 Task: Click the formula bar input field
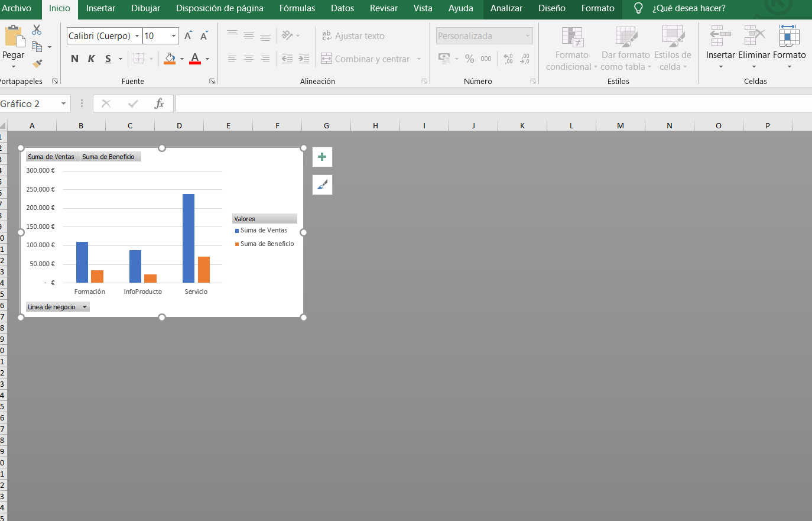point(493,104)
